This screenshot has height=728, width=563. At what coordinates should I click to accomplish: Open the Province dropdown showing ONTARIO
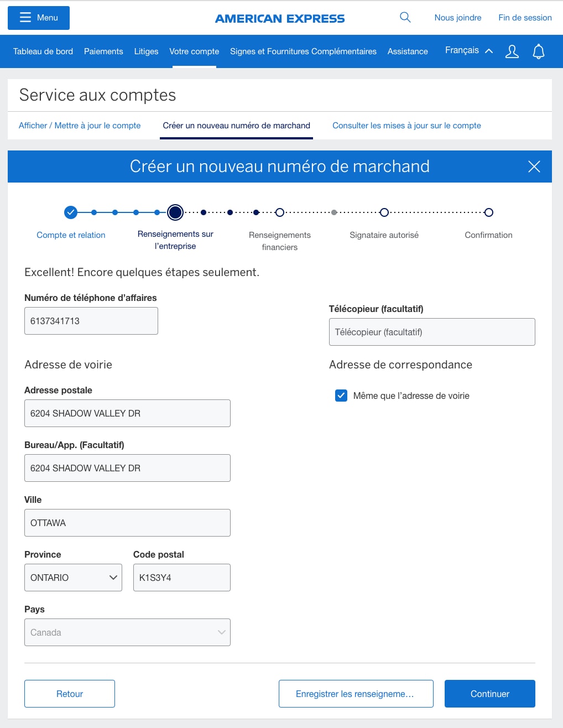(73, 577)
